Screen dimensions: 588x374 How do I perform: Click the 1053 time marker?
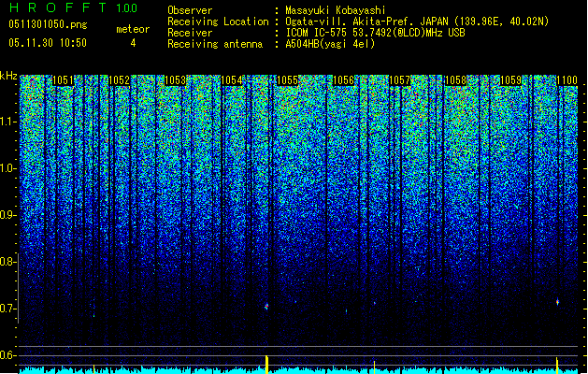(175, 80)
